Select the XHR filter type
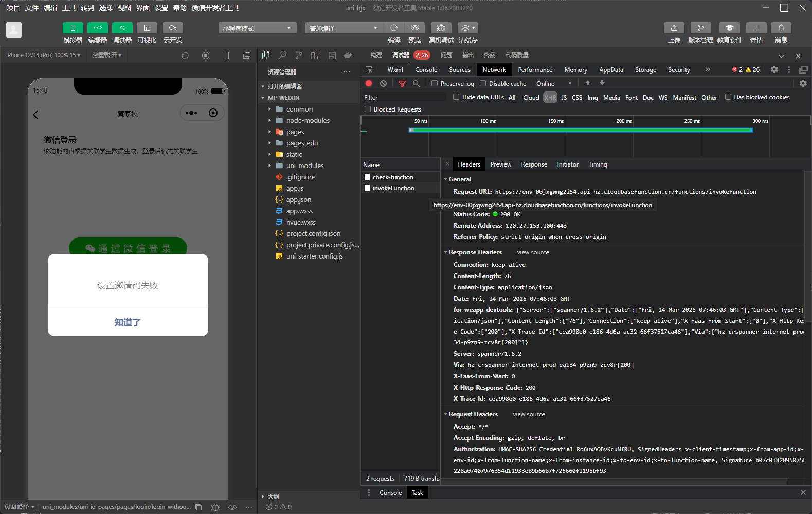The image size is (812, 514). [x=550, y=98]
